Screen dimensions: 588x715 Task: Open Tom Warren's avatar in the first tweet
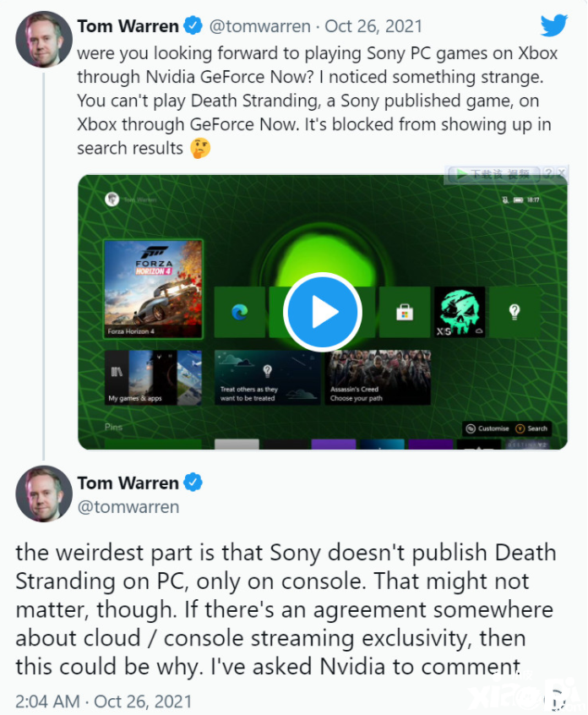click(x=44, y=39)
